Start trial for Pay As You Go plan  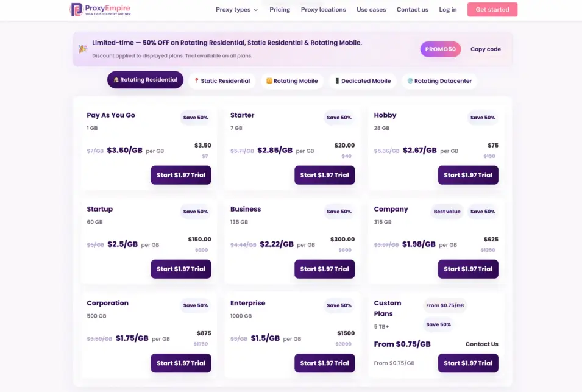181,175
